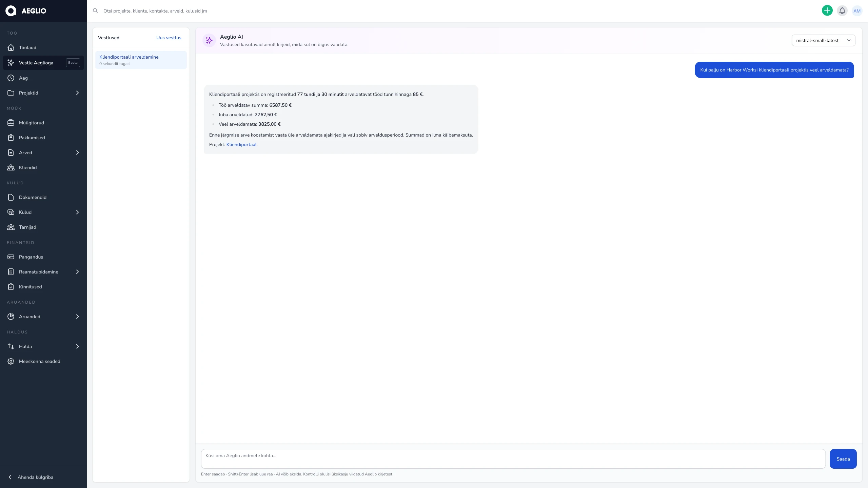
Task: Expand the Aruanded submenu chevron
Action: click(x=77, y=317)
